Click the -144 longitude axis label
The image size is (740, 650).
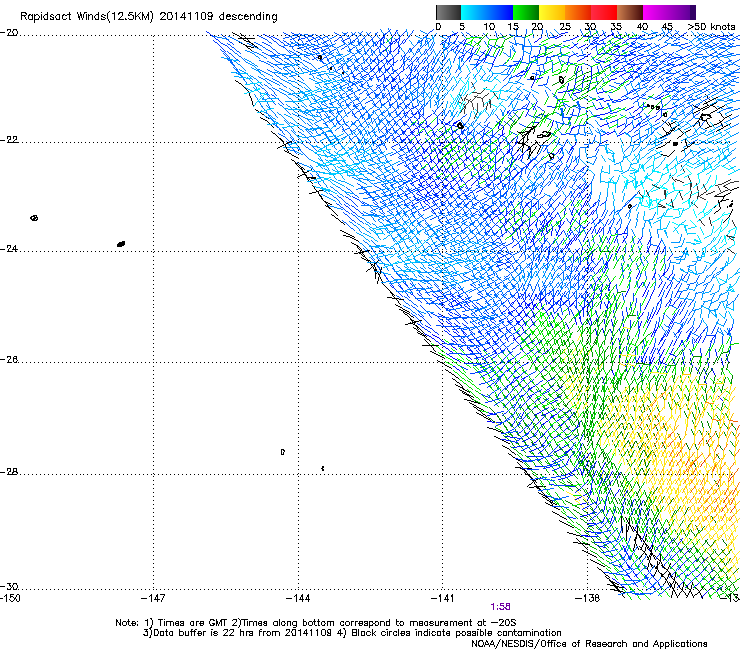tap(298, 599)
